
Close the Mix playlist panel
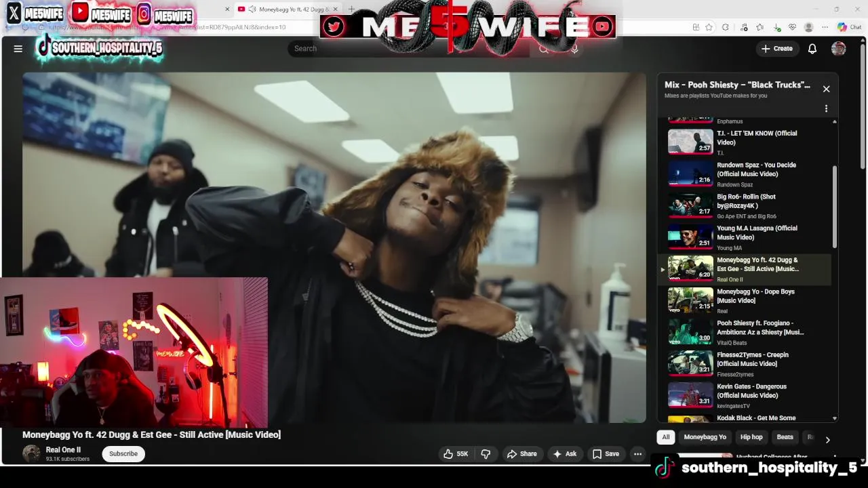tap(826, 89)
